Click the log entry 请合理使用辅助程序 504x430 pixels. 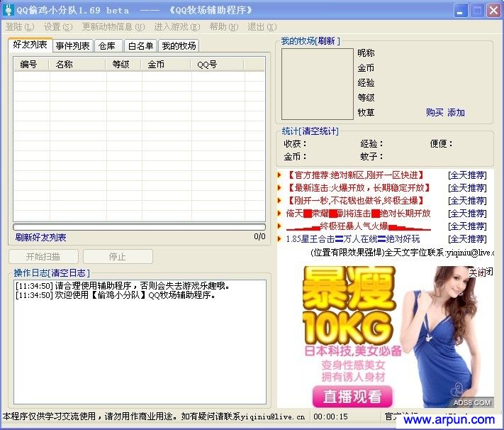coord(123,286)
